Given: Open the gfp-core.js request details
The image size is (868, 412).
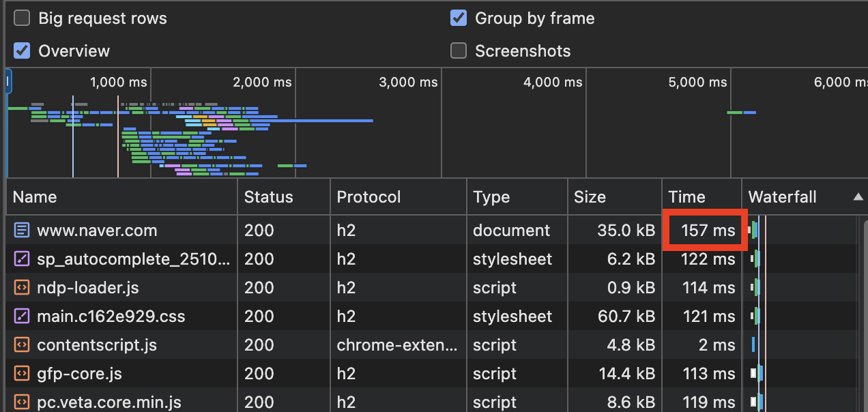Looking at the screenshot, I should 79,374.
